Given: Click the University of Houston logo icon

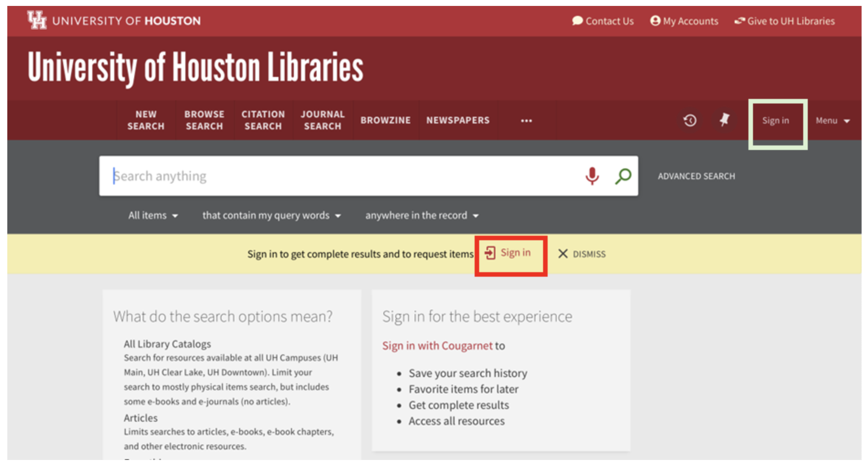Looking at the screenshot, I should coord(37,20).
